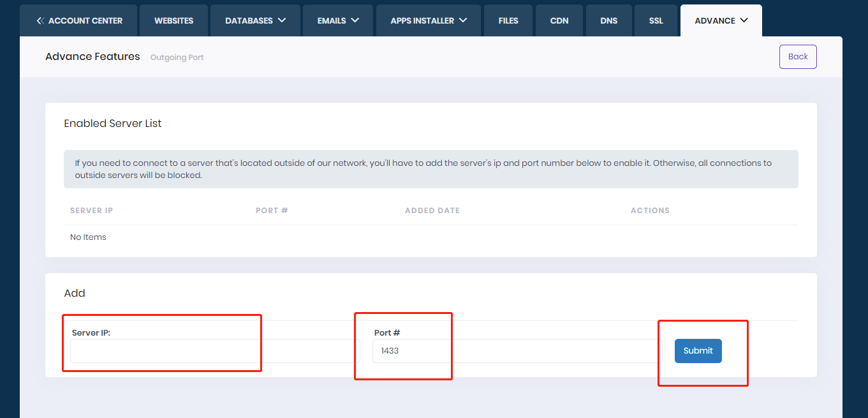The image size is (868, 418).
Task: Submit the new outgoing port entry
Action: (x=698, y=351)
